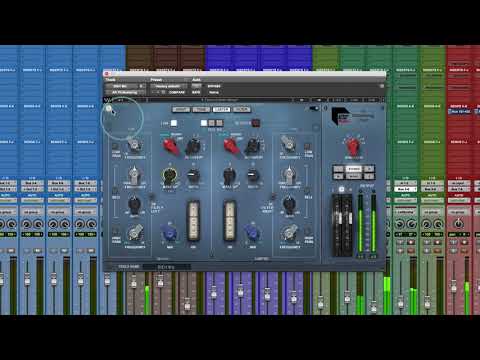Click left green output level meter
480x360 pixels.
[360, 225]
